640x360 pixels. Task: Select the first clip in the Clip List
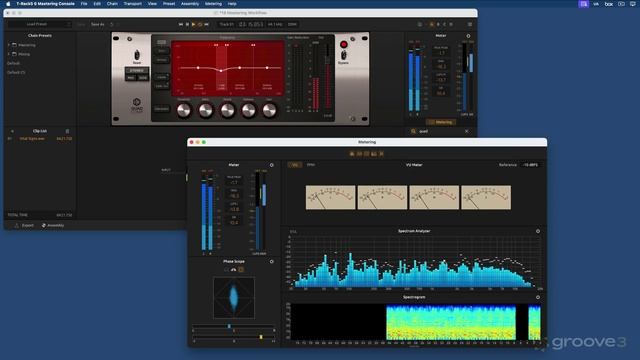pos(40,139)
